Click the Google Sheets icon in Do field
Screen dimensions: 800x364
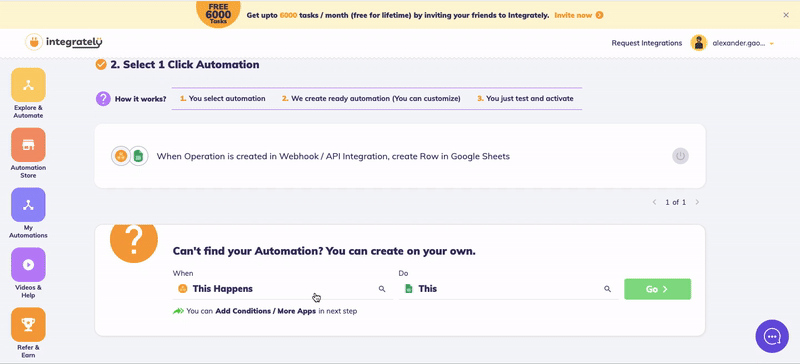(408, 289)
